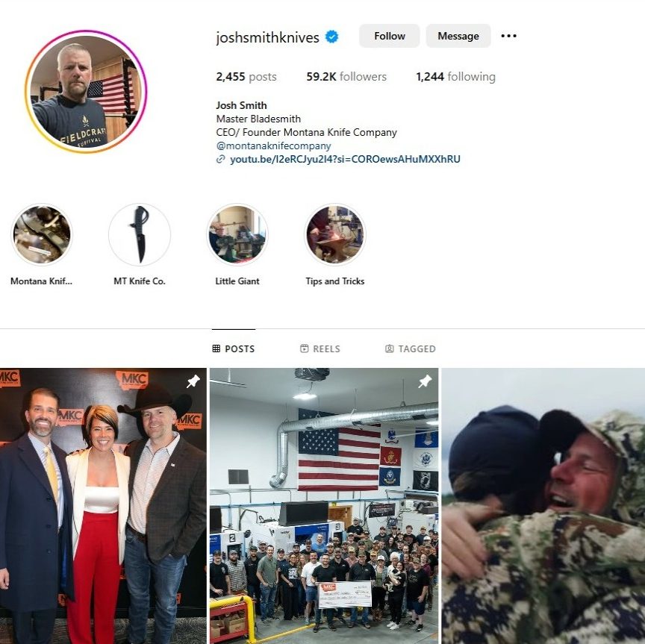This screenshot has height=644, width=645.
Task: Send a message with the Message button
Action: coord(458,36)
